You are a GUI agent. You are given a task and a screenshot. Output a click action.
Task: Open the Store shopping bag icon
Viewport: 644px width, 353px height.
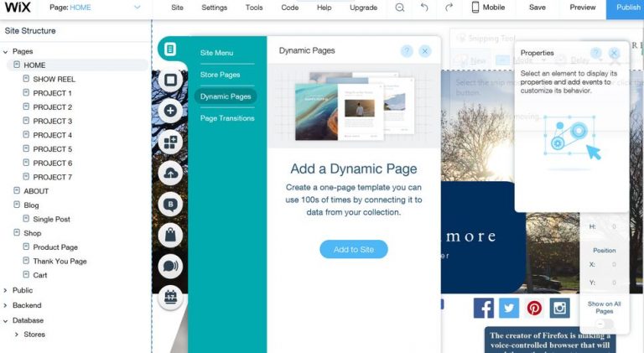coord(170,236)
